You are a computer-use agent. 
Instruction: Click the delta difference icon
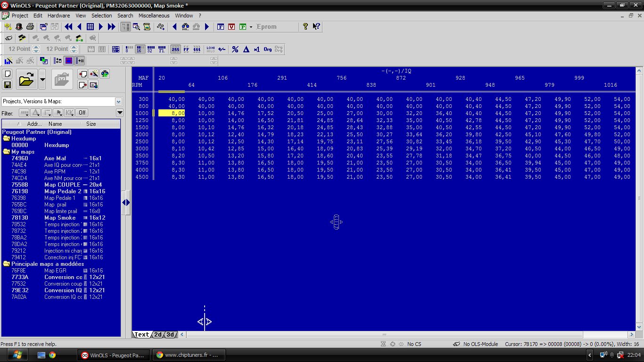coord(246,49)
